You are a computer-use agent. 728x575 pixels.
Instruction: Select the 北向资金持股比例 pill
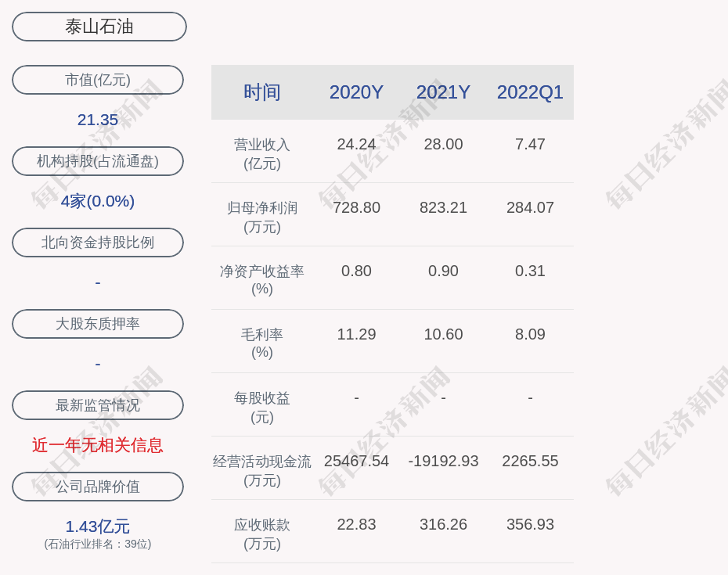point(98,243)
